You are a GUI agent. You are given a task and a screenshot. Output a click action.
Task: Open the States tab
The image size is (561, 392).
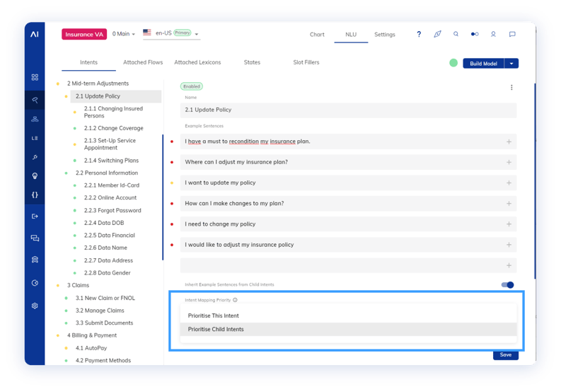pos(252,62)
